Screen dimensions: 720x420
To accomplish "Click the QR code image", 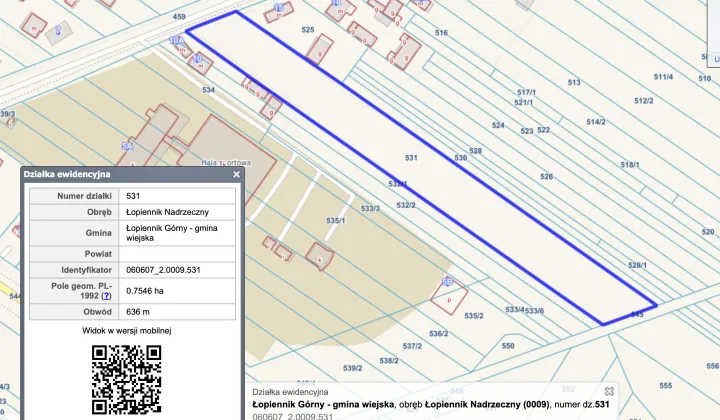I will 126,380.
